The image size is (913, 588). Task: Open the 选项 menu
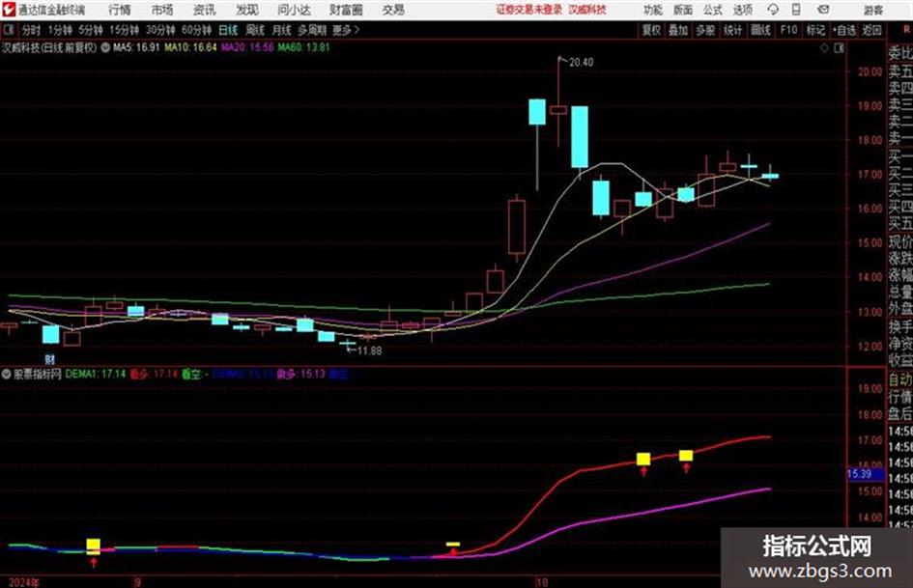742,10
